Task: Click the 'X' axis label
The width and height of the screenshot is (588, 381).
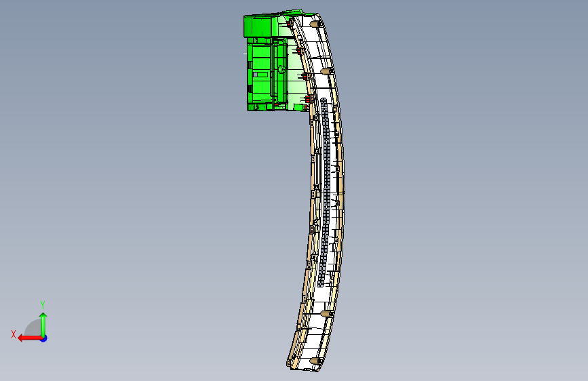Action: point(14,334)
